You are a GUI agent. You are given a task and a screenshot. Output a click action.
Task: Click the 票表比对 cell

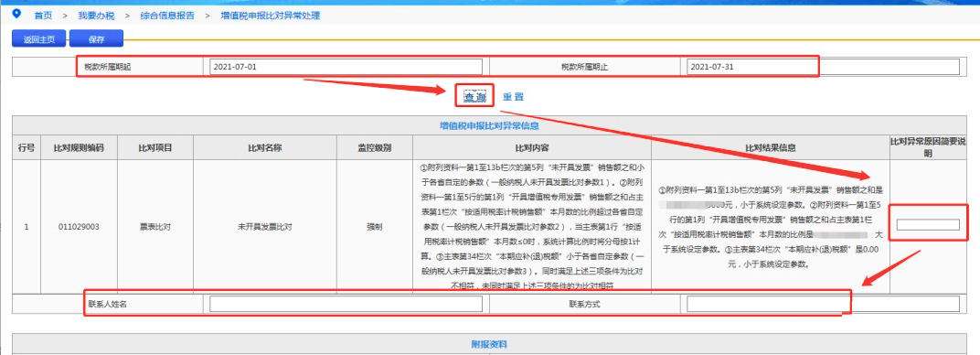(x=155, y=227)
